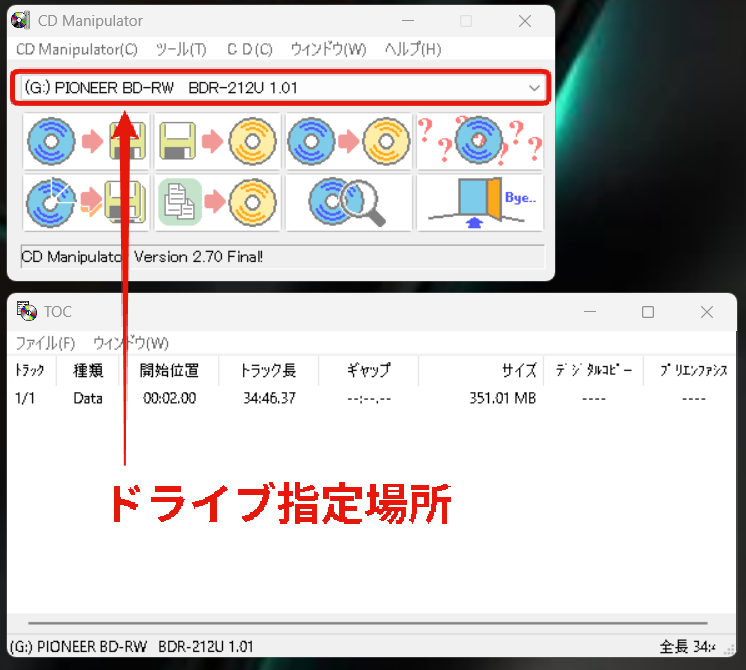Open the ツール(T) menu
Viewport: 746px width, 670px height.
pos(181,49)
